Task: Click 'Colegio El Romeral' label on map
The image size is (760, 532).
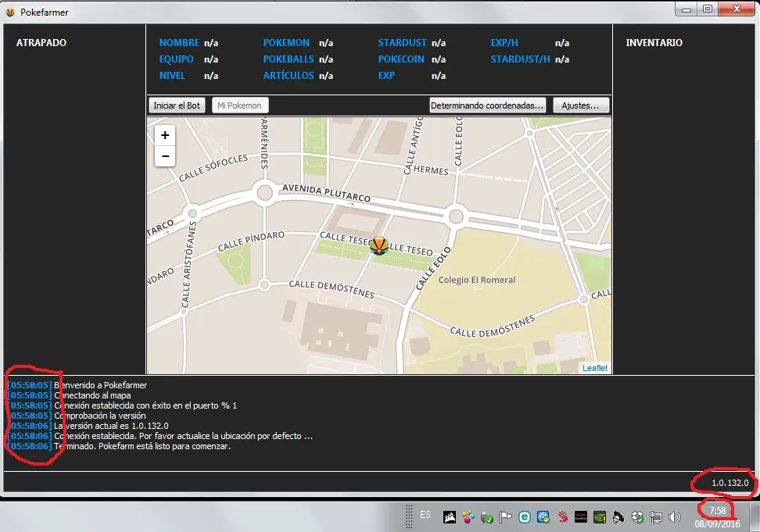Action: (x=477, y=280)
